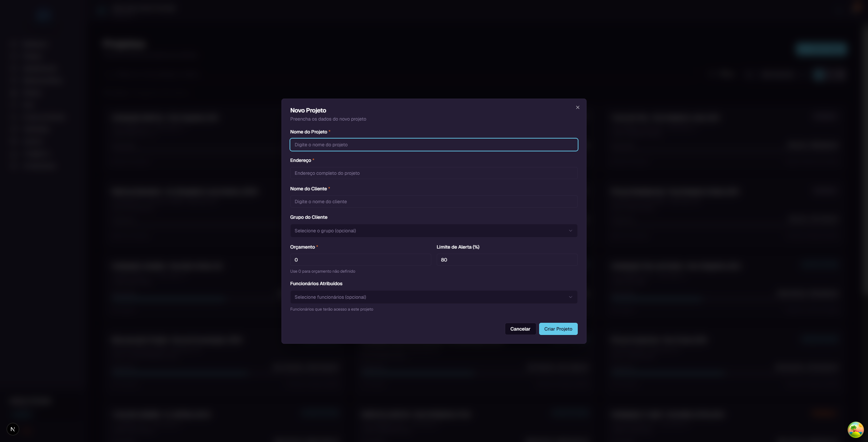The image size is (868, 442).
Task: Select the 'Digite o nome do cliente' field
Action: pyautogui.click(x=434, y=202)
